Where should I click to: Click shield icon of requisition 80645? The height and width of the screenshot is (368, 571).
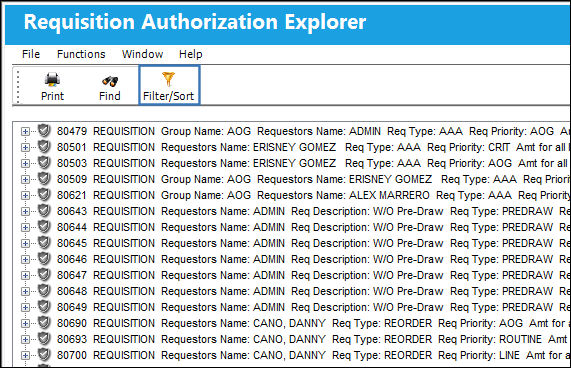click(x=44, y=242)
